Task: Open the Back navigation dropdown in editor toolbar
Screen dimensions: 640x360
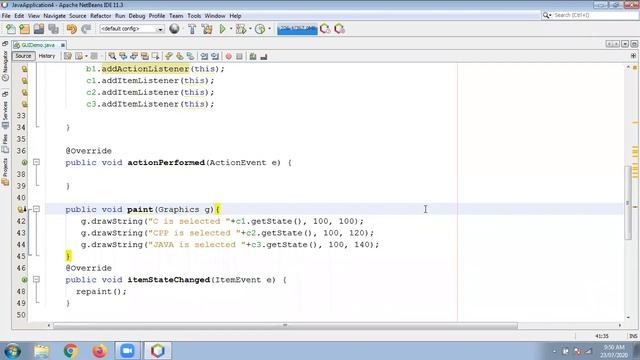Action: click(86, 56)
